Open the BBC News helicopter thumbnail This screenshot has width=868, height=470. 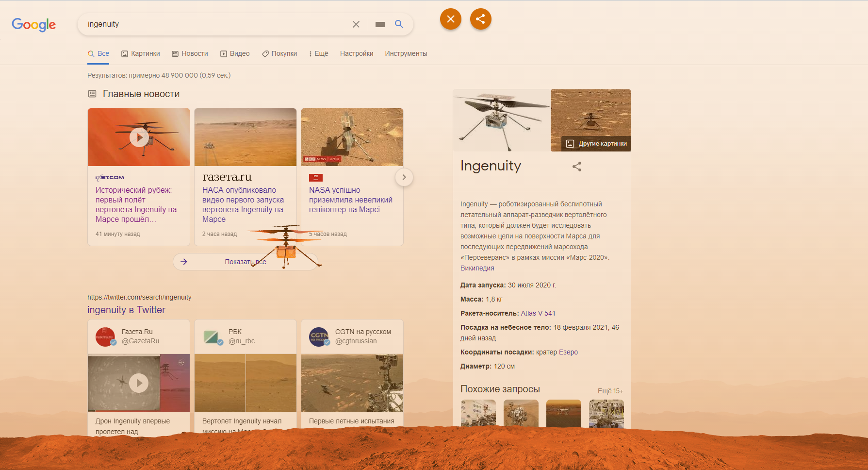352,137
